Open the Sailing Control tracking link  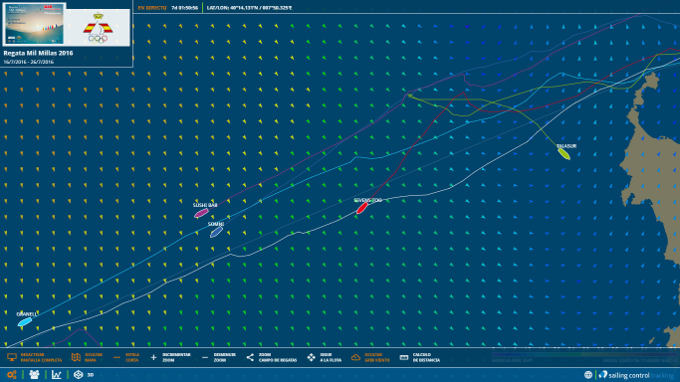(x=637, y=375)
